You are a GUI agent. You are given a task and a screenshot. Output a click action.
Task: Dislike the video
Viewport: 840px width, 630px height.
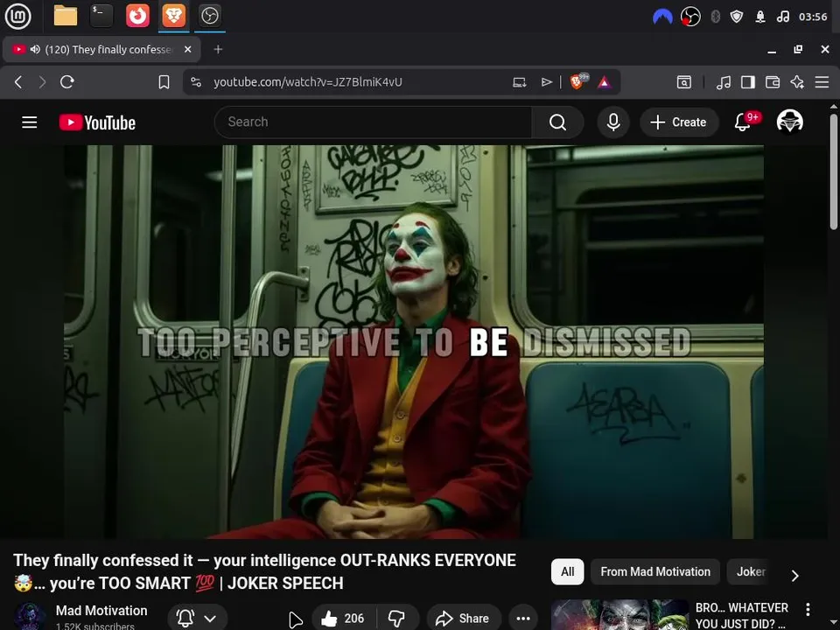(x=397, y=619)
